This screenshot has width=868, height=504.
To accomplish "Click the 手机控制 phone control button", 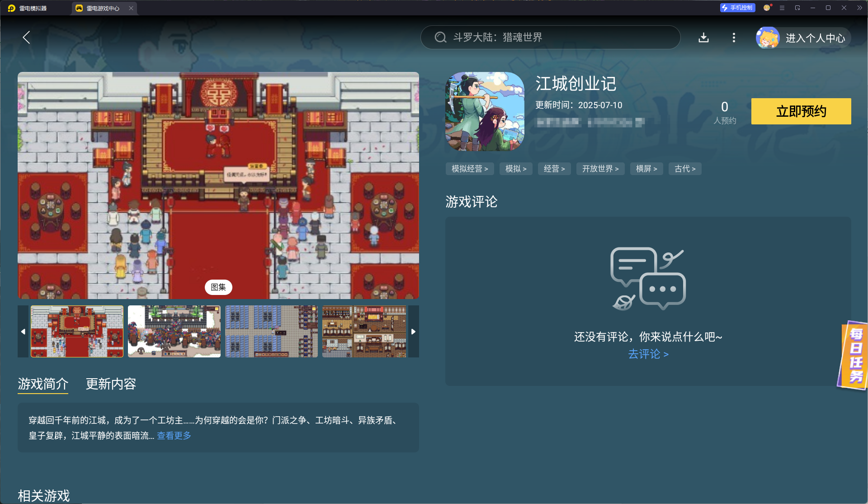I will (x=737, y=8).
